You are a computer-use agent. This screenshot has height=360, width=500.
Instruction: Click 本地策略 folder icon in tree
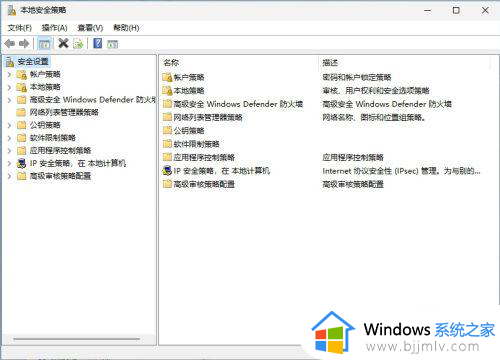[22, 87]
